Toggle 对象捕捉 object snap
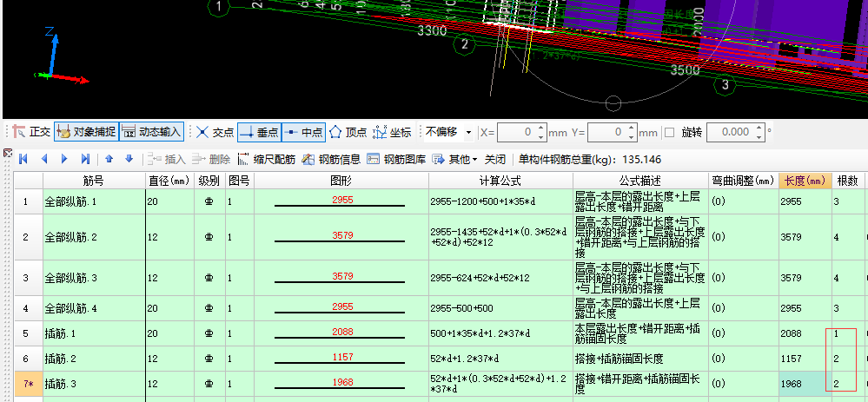Screen dimensions: 868x402 86,132
